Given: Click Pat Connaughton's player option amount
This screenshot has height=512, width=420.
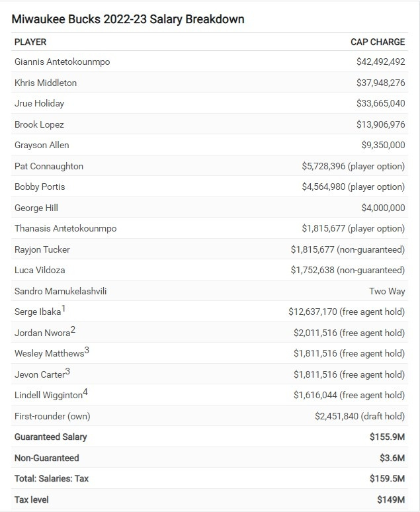Looking at the screenshot, I should tap(353, 166).
